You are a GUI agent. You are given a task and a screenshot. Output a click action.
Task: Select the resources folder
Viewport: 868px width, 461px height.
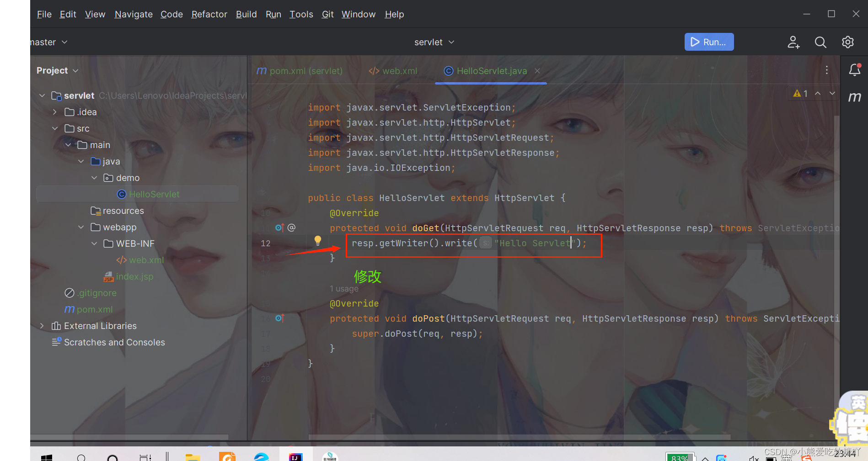tap(118, 211)
